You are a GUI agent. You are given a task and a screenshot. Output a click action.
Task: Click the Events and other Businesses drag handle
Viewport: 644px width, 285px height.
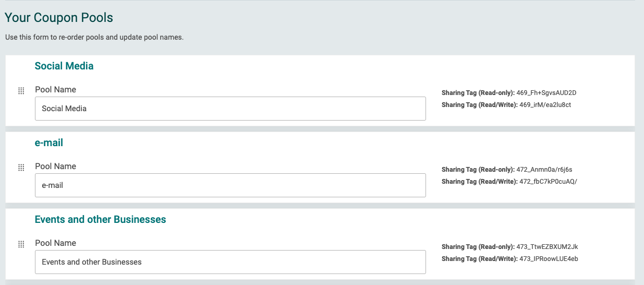(x=21, y=244)
